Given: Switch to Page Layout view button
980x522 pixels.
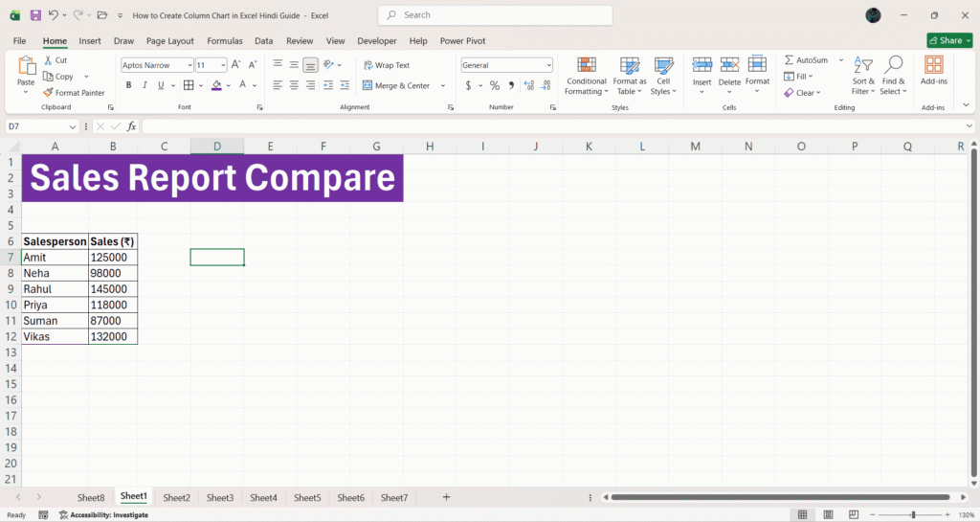Looking at the screenshot, I should pos(828,514).
